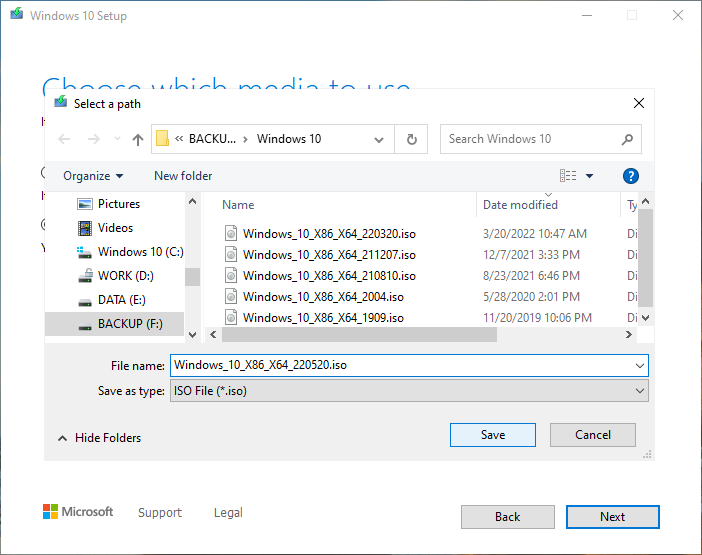
Task: Click the forward arrow navigation icon
Action: pyautogui.click(x=94, y=139)
